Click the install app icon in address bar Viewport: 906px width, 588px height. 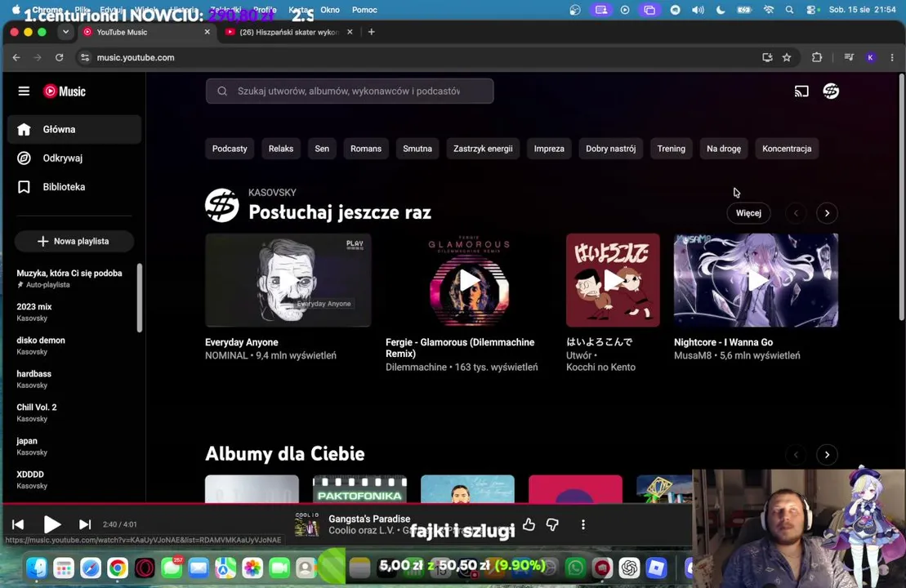click(x=767, y=57)
